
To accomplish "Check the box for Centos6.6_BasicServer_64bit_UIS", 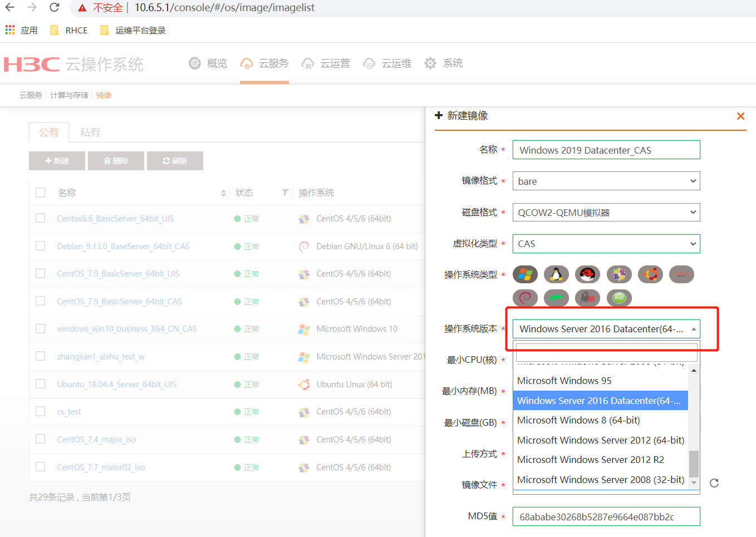I will click(x=41, y=218).
